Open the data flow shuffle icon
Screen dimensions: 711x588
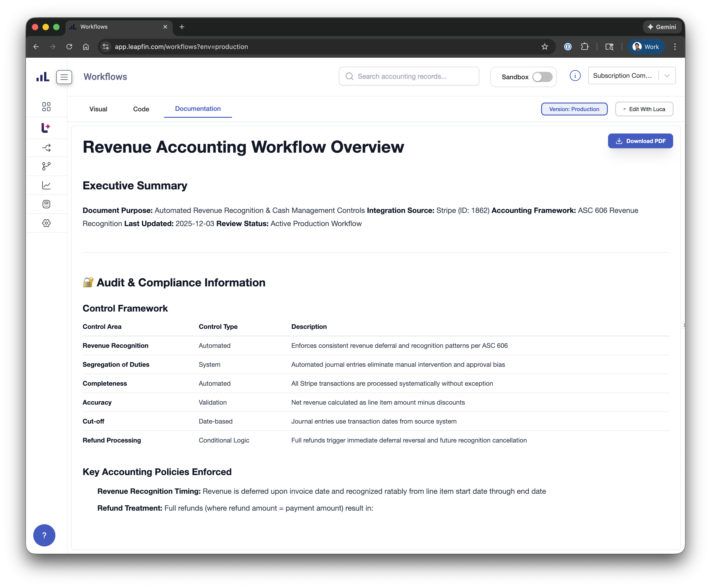(x=46, y=148)
